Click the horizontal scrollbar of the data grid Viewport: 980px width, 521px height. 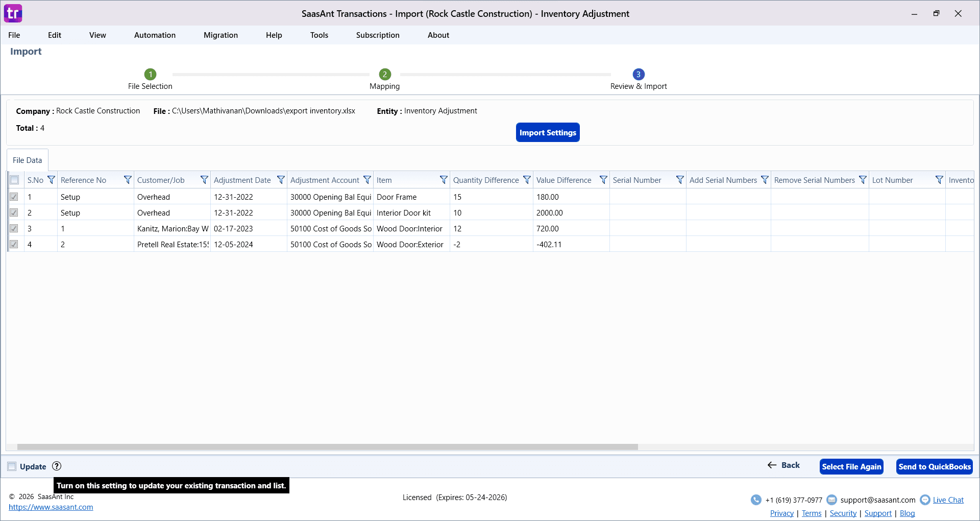click(327, 447)
